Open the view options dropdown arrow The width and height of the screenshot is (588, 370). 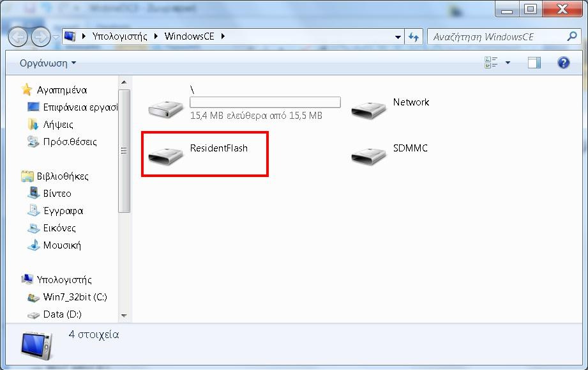(508, 62)
